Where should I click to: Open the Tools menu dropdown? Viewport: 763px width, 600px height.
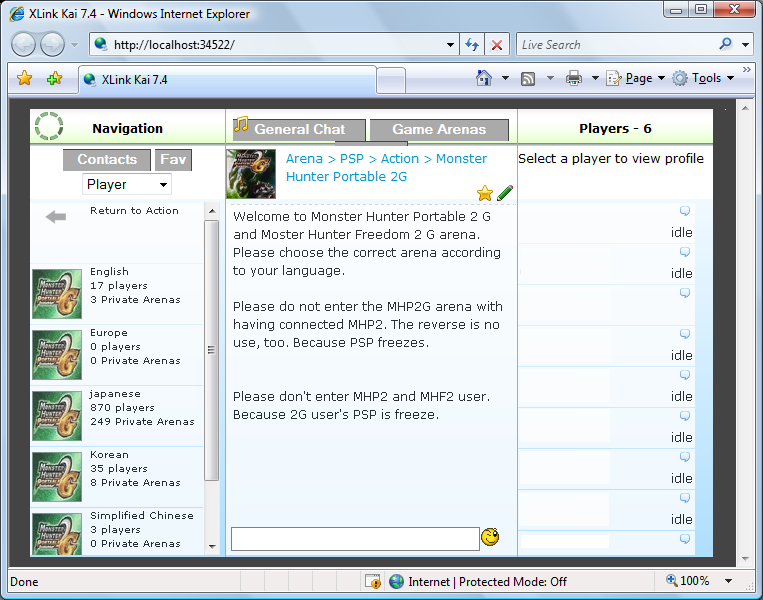pyautogui.click(x=703, y=78)
